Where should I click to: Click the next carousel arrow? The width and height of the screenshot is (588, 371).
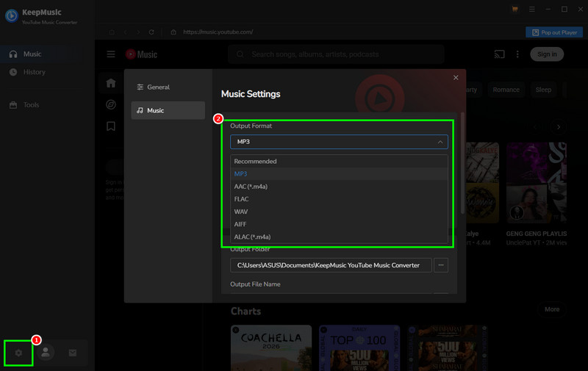[559, 127]
